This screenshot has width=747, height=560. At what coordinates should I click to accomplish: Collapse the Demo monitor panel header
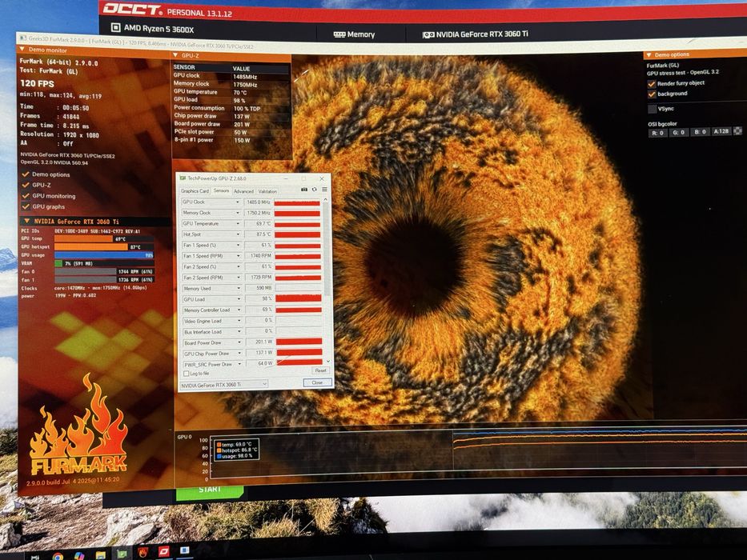pyautogui.click(x=22, y=49)
